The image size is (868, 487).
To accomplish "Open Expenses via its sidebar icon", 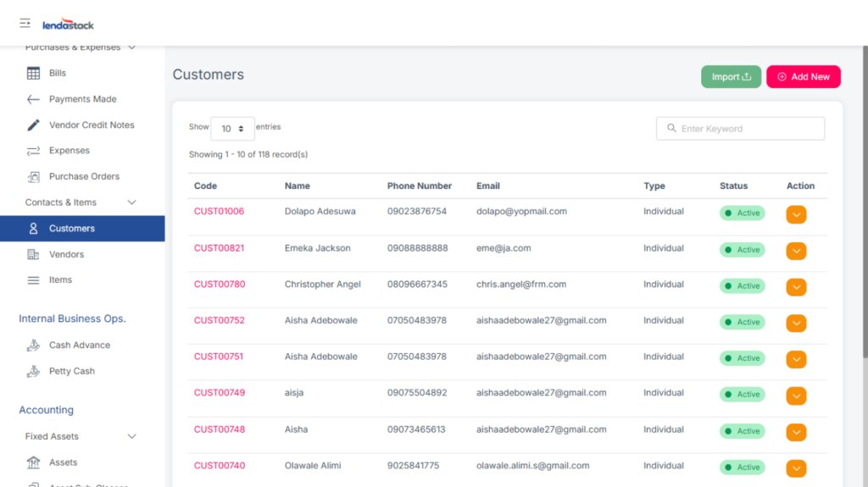I will [x=34, y=151].
